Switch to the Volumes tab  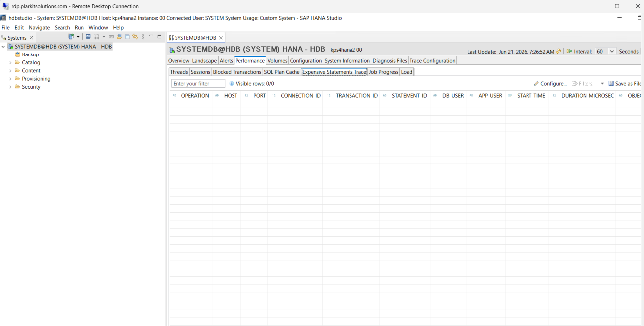(277, 61)
